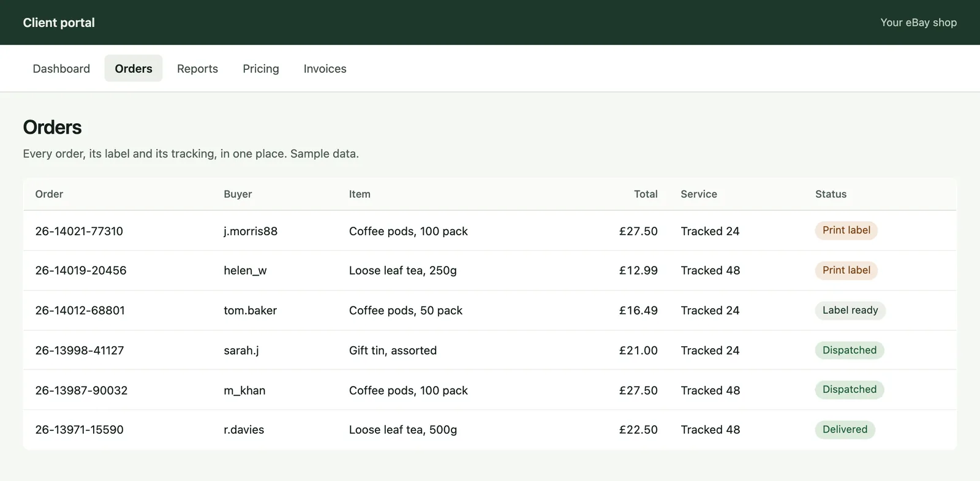Click buyer r.davies
The image size is (980, 481).
tap(244, 430)
